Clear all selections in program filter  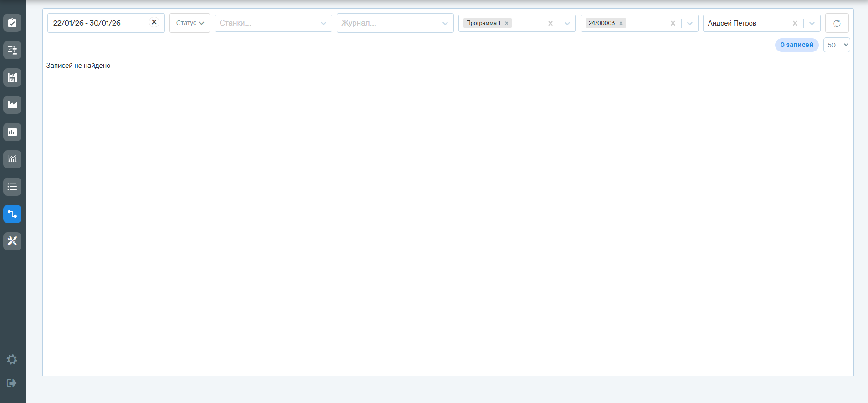click(550, 23)
